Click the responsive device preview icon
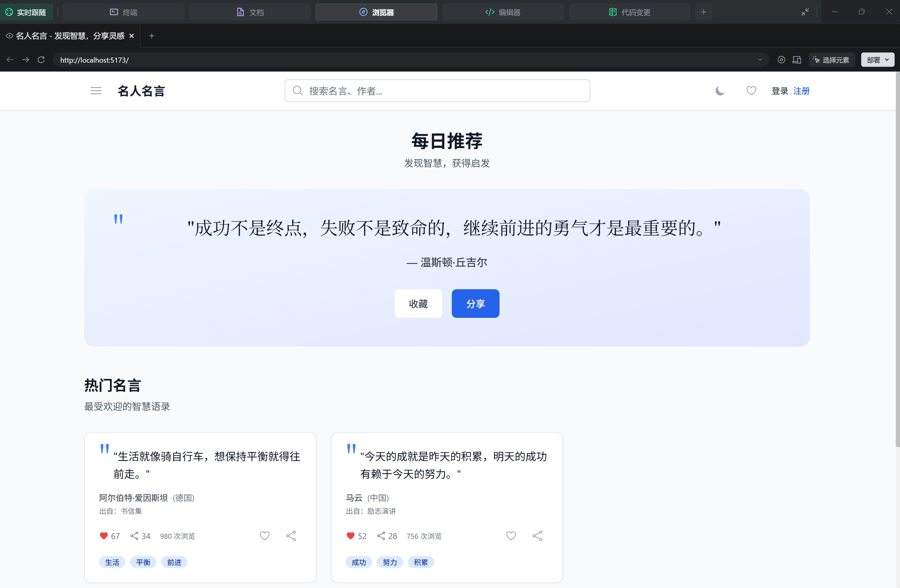The width and height of the screenshot is (900, 588). coord(797,60)
